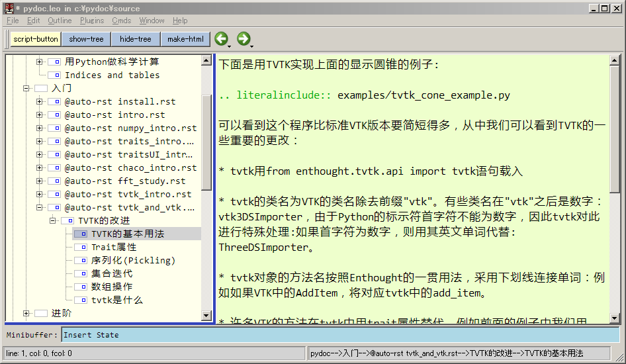Click node box icon of 进阶

click(x=41, y=313)
